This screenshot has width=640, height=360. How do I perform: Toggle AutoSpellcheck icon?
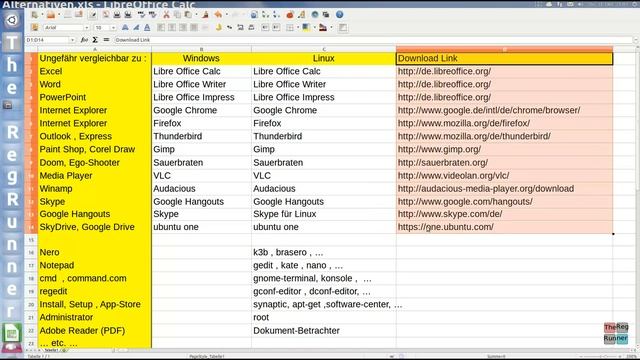coord(153,15)
